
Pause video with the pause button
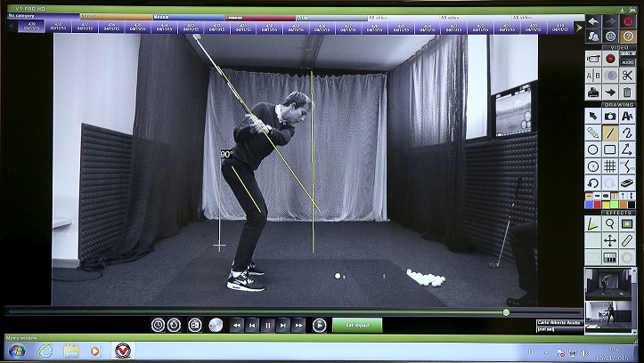(x=267, y=326)
